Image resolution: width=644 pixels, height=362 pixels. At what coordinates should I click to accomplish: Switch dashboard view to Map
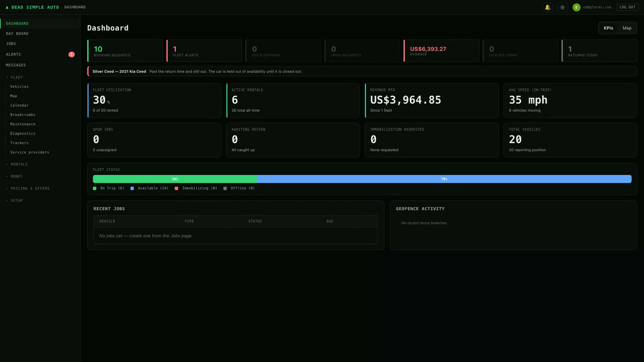coord(627,28)
